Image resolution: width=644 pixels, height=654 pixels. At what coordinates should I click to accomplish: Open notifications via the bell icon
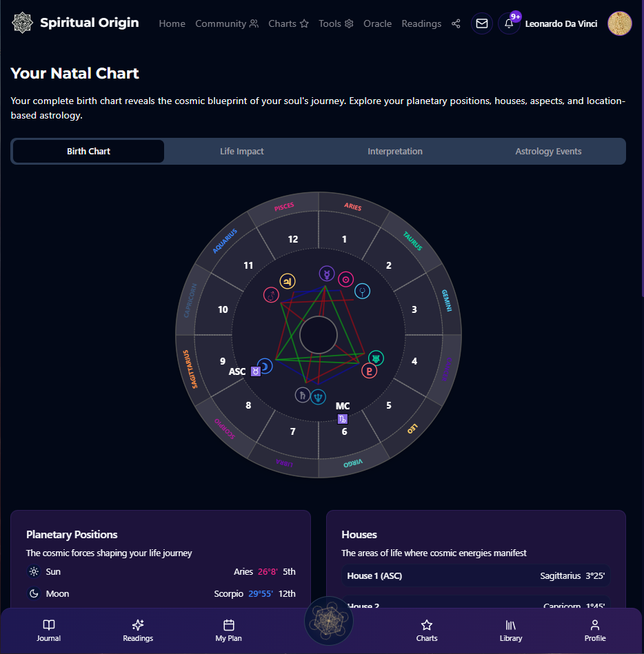click(509, 23)
